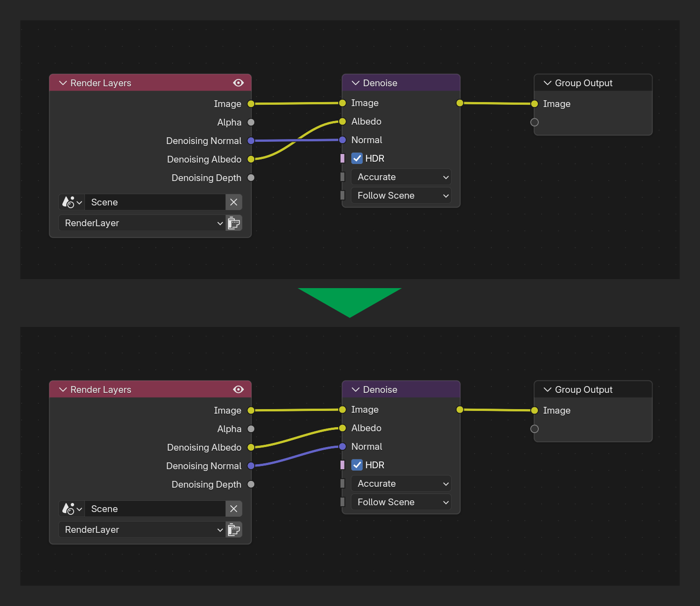Click empty socket on top Group Output node
700x606 pixels.
click(x=534, y=122)
